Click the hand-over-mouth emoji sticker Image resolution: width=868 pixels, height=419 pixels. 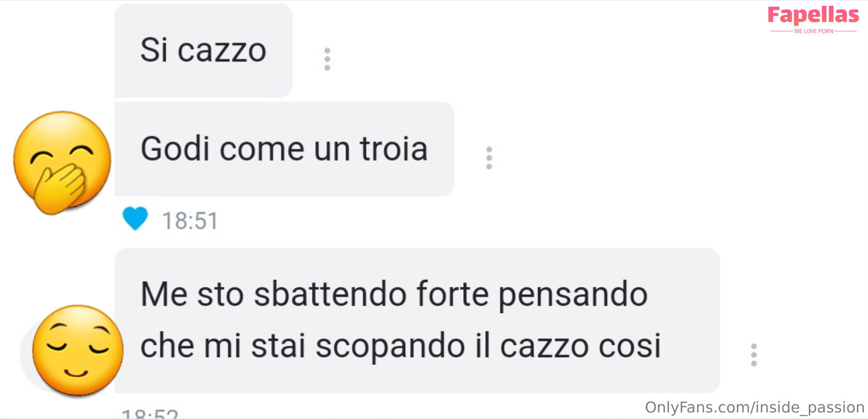click(62, 163)
